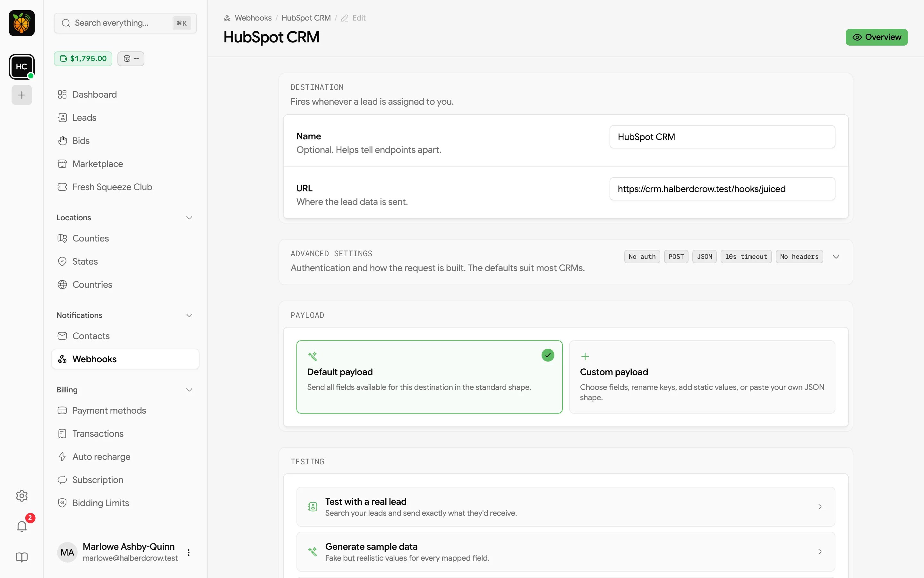Open States page
This screenshot has width=924, height=578.
125,261
